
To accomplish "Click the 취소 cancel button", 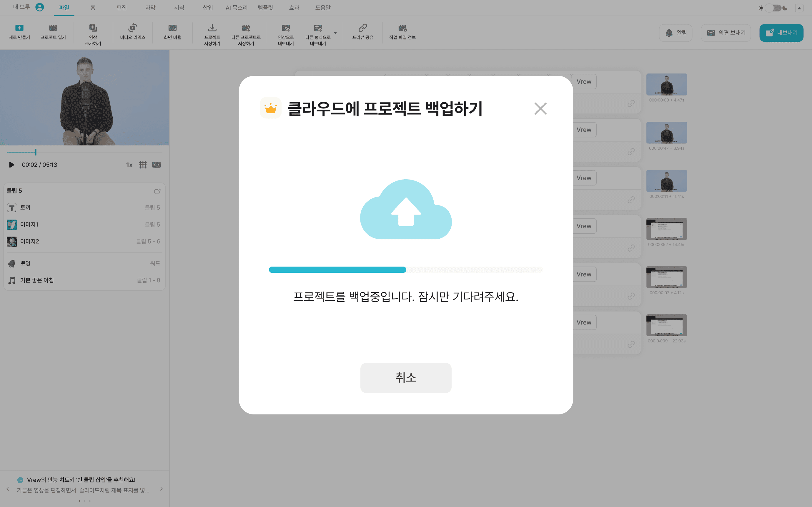I will [x=405, y=378].
